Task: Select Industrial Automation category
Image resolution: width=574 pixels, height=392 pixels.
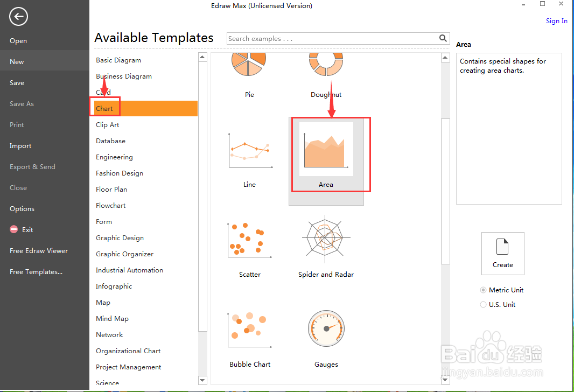Action: point(129,270)
